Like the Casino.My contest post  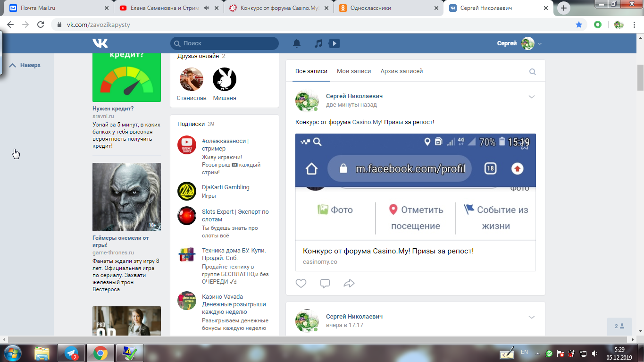click(301, 283)
